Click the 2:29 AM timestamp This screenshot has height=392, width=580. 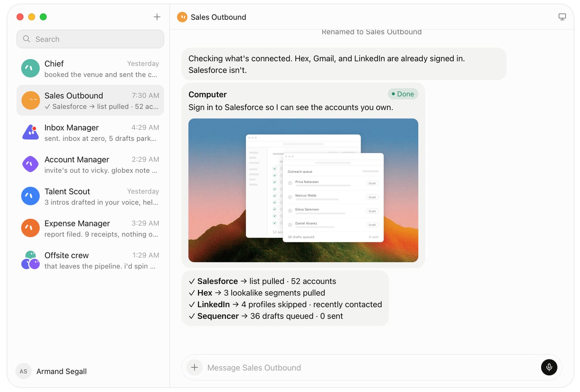[x=145, y=159]
